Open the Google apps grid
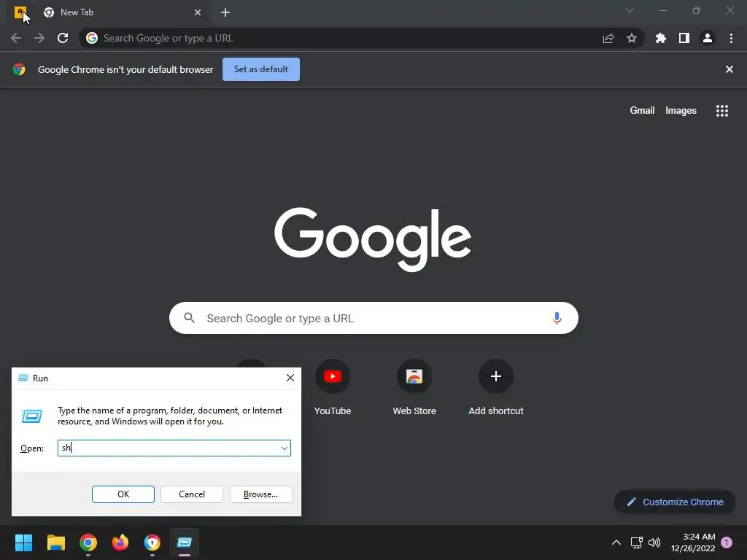The width and height of the screenshot is (747, 560). [722, 111]
